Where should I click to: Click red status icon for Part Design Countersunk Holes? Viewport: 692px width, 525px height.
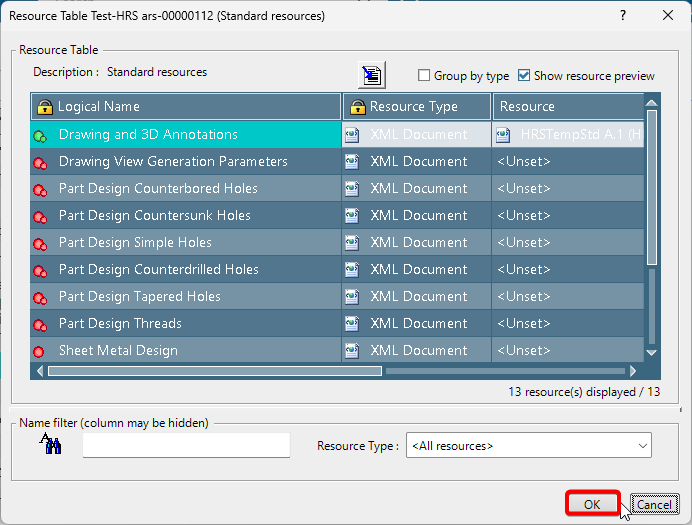pyautogui.click(x=40, y=218)
